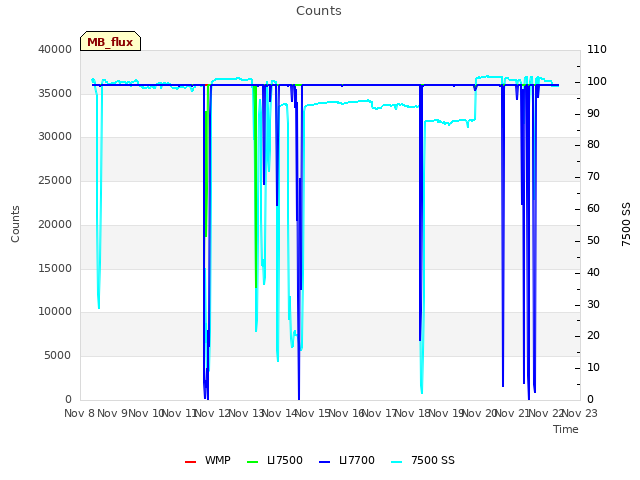Click the Nov 15 date tick

[313, 414]
